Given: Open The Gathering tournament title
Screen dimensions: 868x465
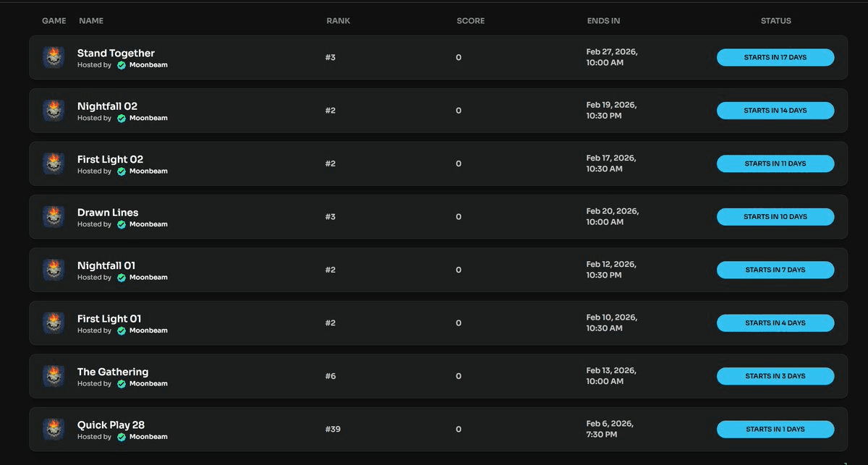Looking at the screenshot, I should (113, 372).
